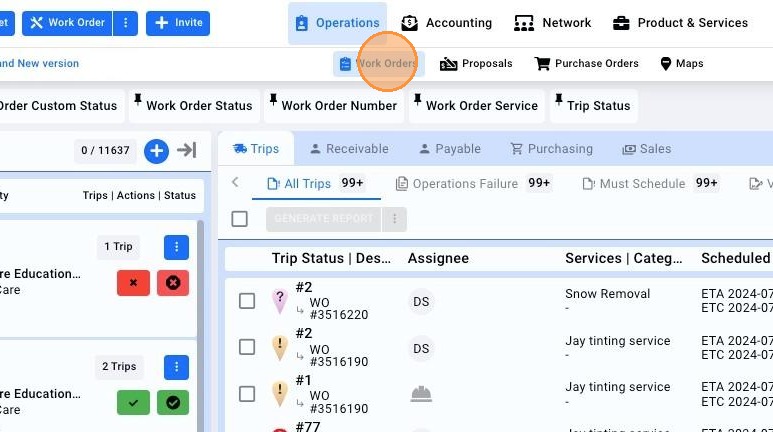The image size is (773, 432).
Task: Tick checkbox for trip #1 WO #3516190
Action: coord(247,394)
